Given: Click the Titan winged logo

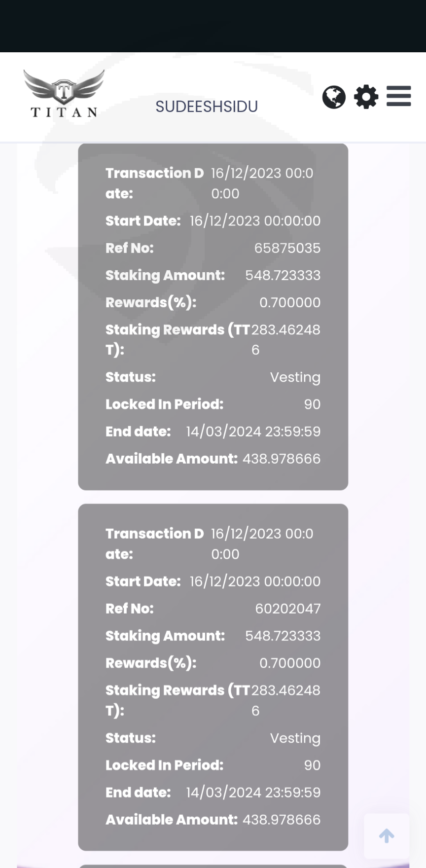Looking at the screenshot, I should coord(64,94).
